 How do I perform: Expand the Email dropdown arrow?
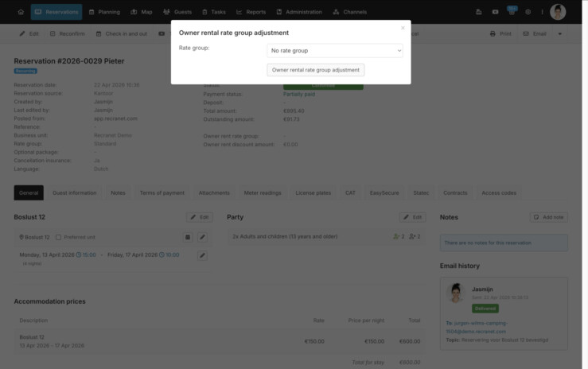pos(560,33)
